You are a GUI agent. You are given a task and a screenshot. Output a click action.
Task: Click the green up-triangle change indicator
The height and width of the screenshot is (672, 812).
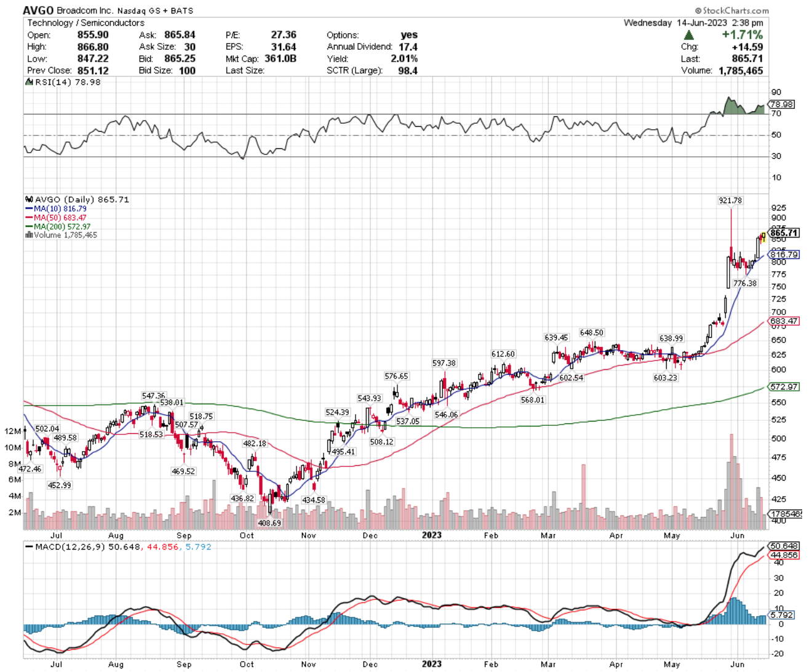[689, 35]
